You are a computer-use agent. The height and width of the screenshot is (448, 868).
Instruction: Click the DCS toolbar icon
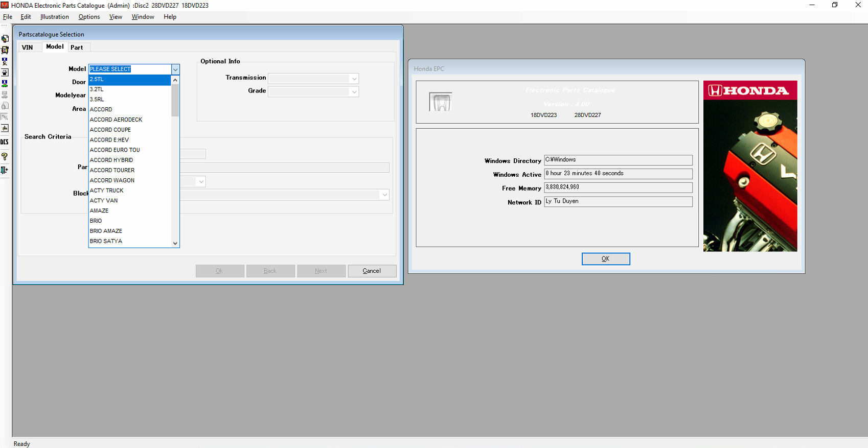5,142
